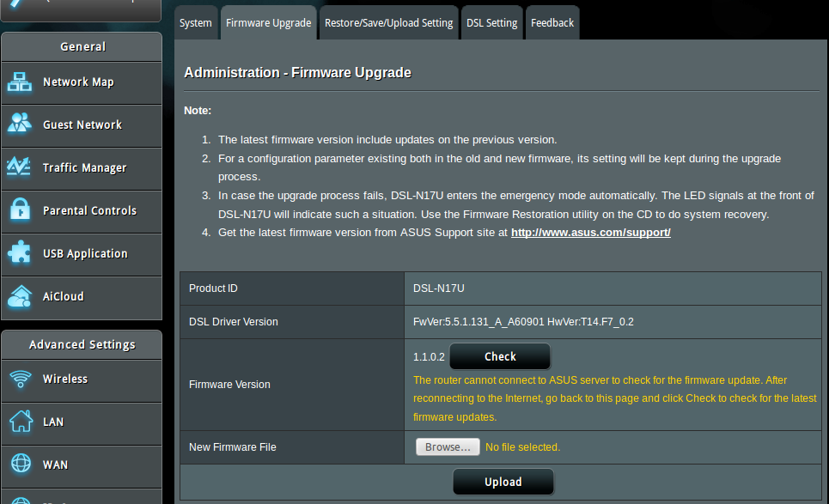Image resolution: width=829 pixels, height=504 pixels.
Task: Open the ASUS support website link
Action: 590,233
